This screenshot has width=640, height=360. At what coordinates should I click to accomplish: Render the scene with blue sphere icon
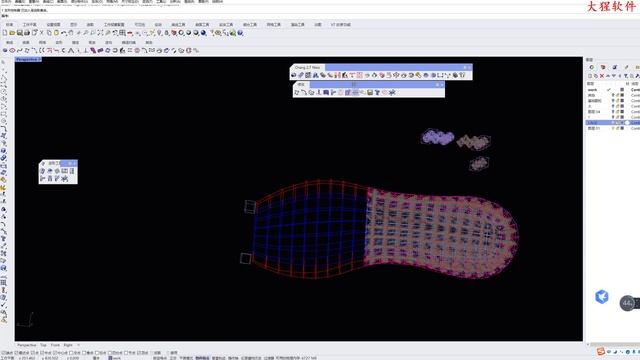[x=203, y=33]
